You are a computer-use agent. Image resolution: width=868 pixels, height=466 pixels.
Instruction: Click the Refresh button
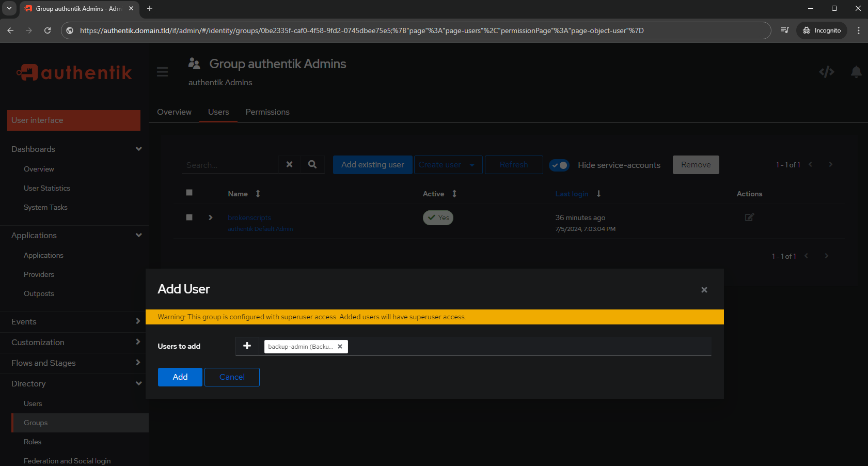coord(514,165)
